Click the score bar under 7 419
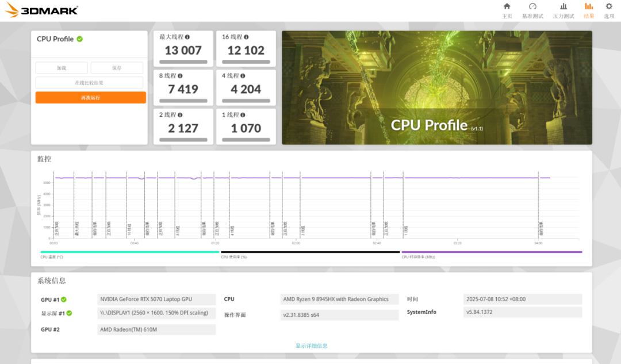 pyautogui.click(x=183, y=101)
